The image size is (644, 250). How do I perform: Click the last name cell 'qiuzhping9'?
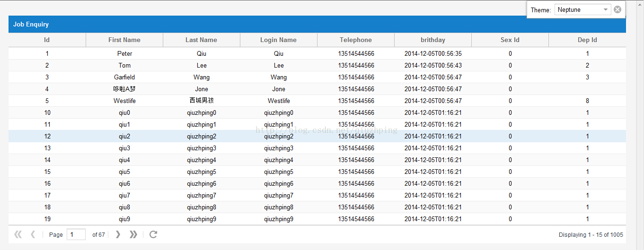(x=202, y=219)
